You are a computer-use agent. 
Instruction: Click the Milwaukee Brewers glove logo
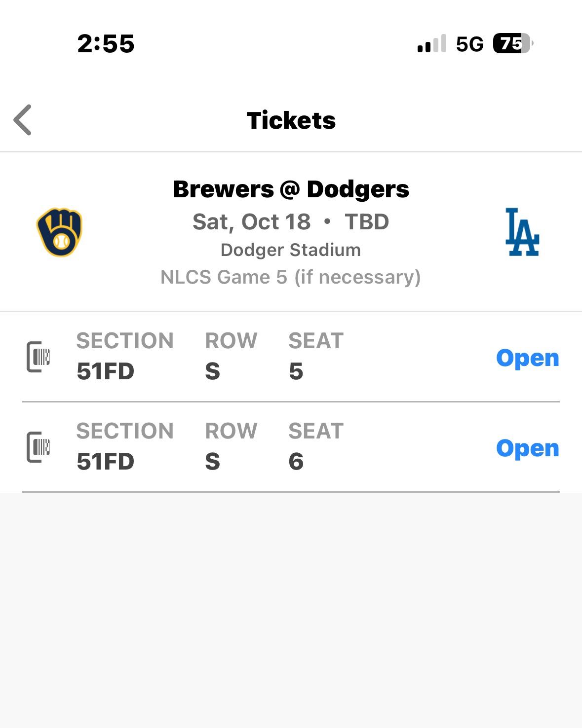point(60,232)
